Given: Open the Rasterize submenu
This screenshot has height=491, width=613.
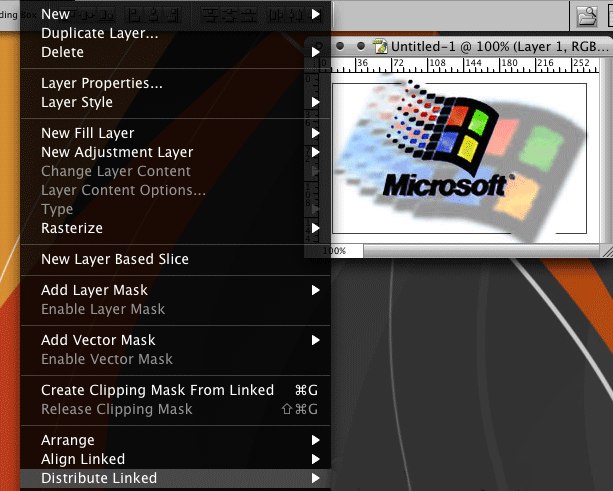Looking at the screenshot, I should (x=175, y=228).
